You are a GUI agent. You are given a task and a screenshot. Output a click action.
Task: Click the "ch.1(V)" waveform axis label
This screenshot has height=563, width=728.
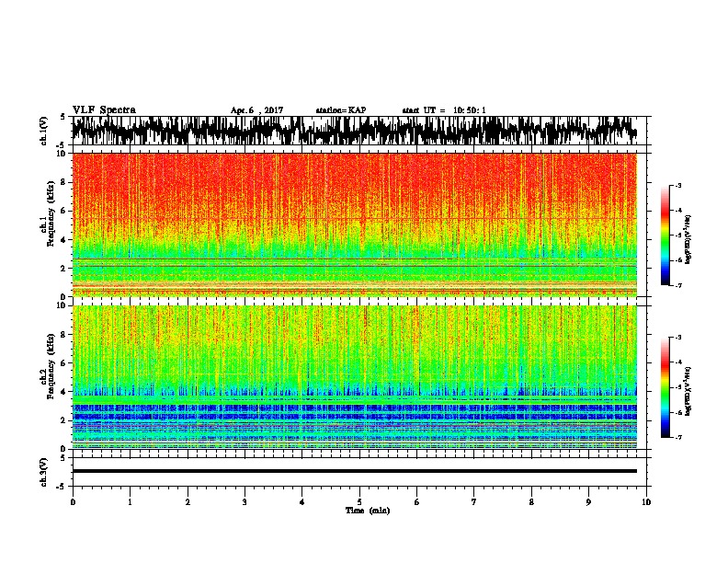coord(44,131)
